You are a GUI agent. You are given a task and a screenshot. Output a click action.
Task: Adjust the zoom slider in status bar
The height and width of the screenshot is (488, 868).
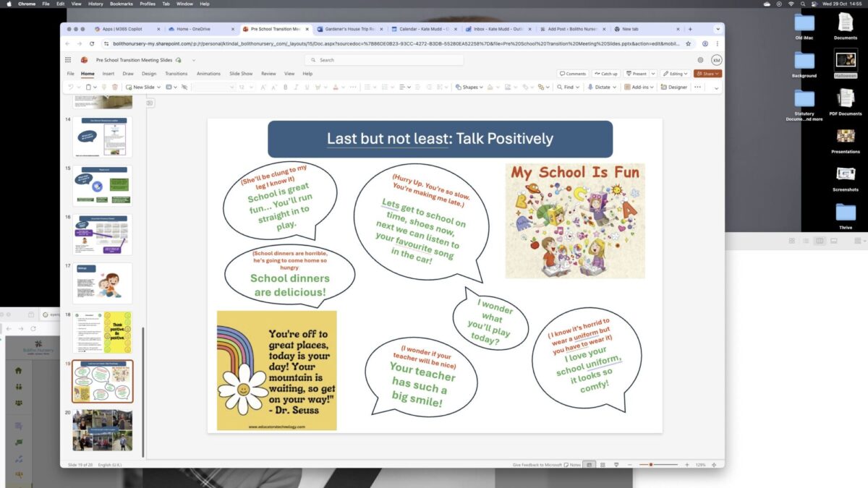pos(651,464)
